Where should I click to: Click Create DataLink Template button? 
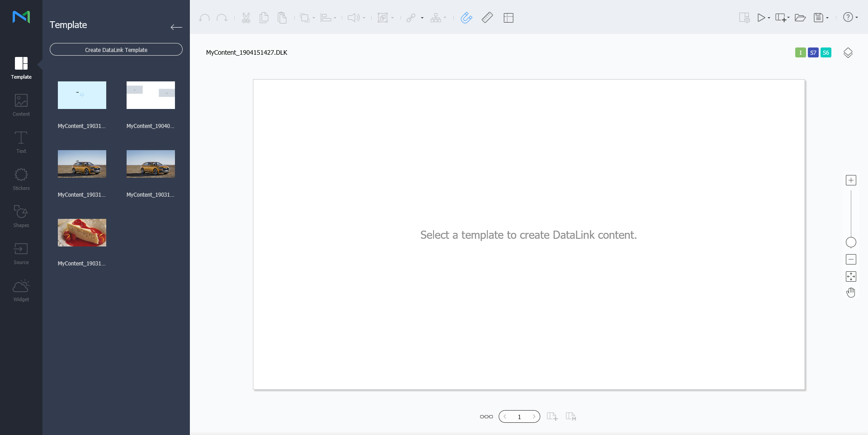pyautogui.click(x=116, y=50)
